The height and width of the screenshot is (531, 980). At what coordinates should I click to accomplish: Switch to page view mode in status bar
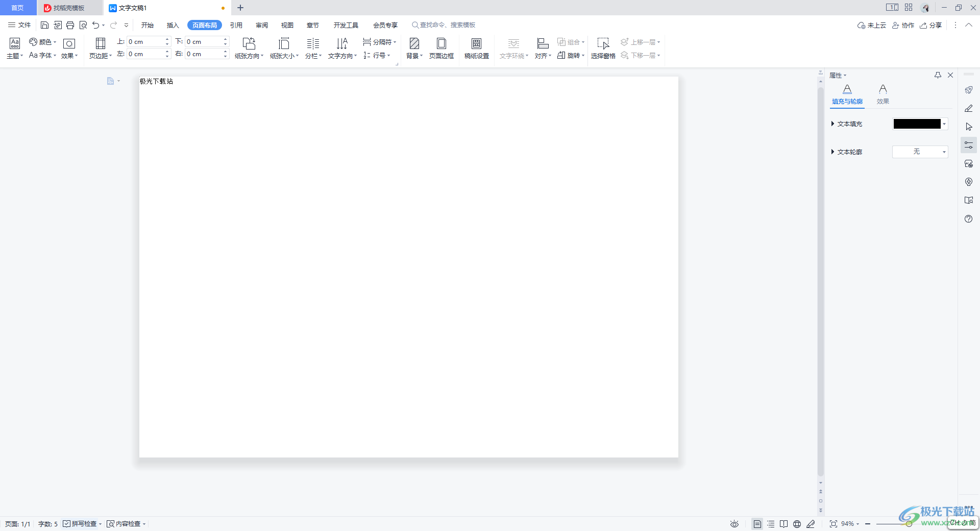[757, 524]
